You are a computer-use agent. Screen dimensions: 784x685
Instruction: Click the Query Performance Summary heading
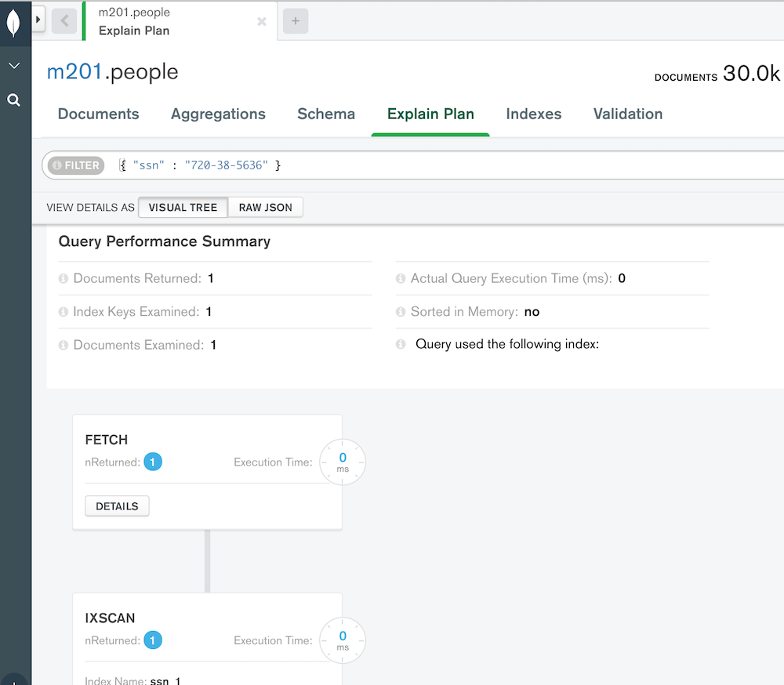pyautogui.click(x=165, y=241)
